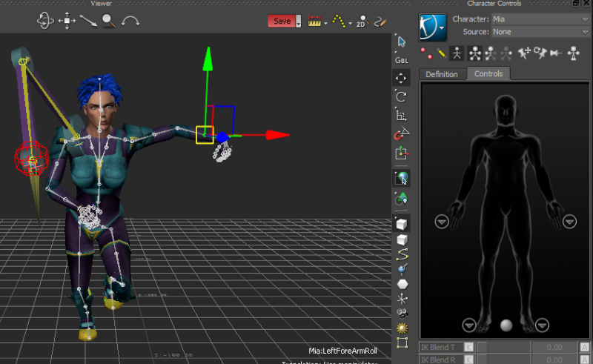Toggle the 2D magnifier tool
The width and height of the screenshot is (593, 364).
click(x=362, y=21)
